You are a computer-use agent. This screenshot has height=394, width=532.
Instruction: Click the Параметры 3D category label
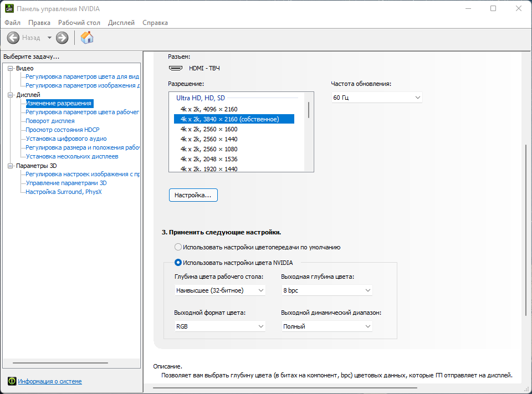pos(37,166)
